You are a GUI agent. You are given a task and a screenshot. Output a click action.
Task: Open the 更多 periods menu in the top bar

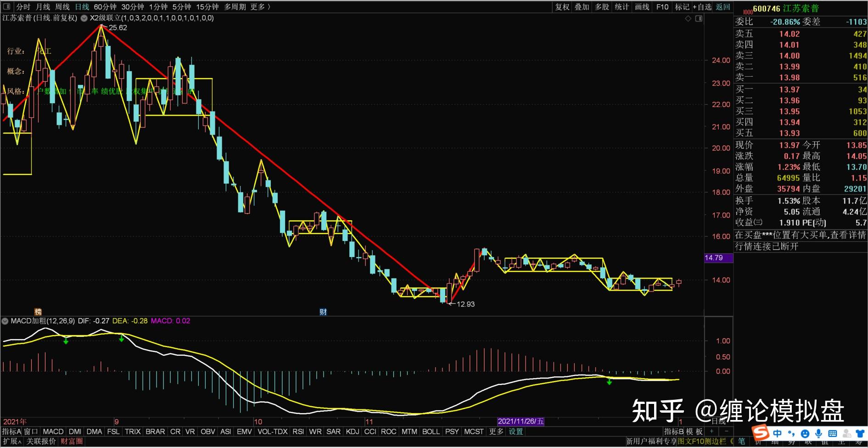pyautogui.click(x=260, y=7)
